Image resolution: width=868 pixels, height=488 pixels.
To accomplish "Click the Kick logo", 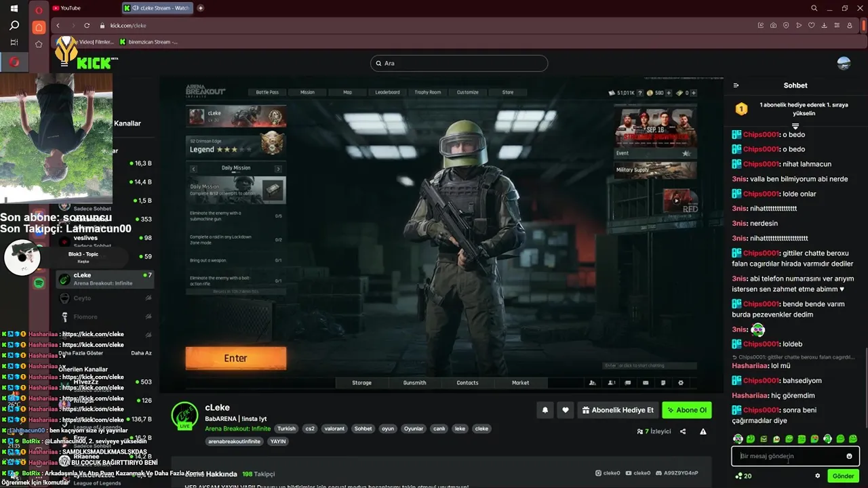I will tap(94, 64).
